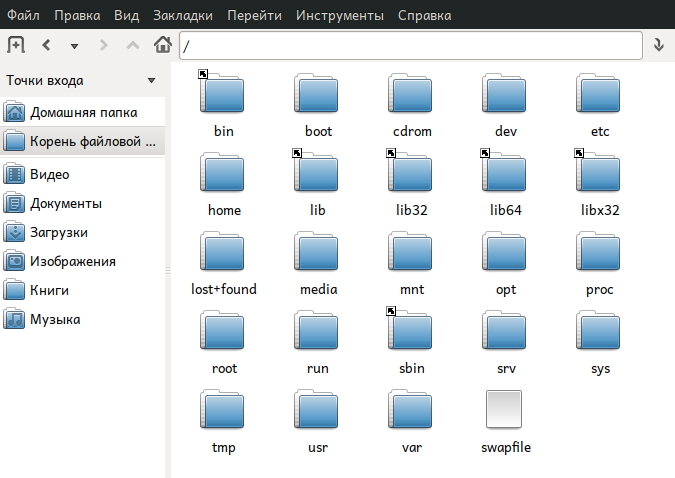Select the lost+found folder icon
The height and width of the screenshot is (478, 675).
pos(222,251)
